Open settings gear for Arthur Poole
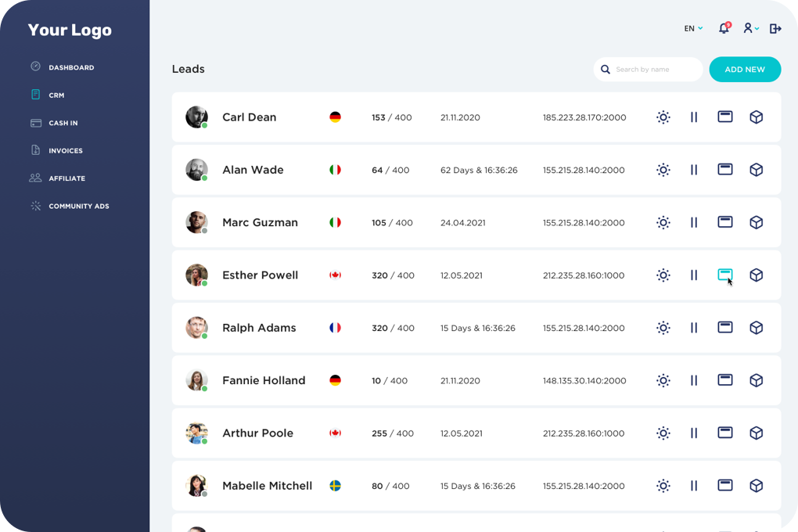This screenshot has height=532, width=798. click(x=663, y=433)
